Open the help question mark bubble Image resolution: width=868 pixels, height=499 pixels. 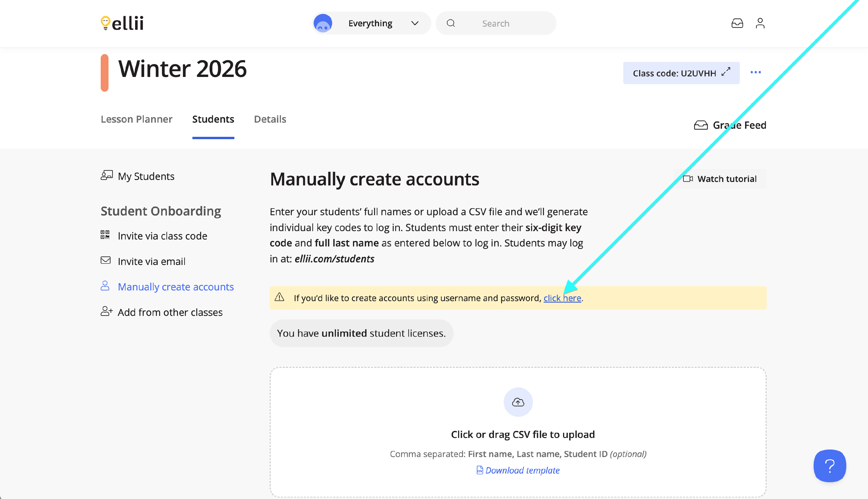pyautogui.click(x=830, y=466)
